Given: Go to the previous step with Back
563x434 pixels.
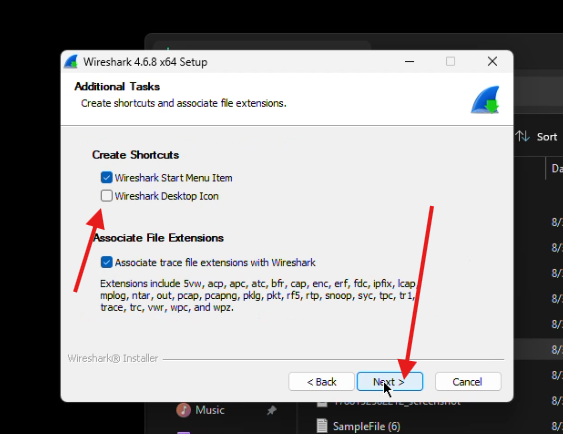Looking at the screenshot, I should click(321, 382).
